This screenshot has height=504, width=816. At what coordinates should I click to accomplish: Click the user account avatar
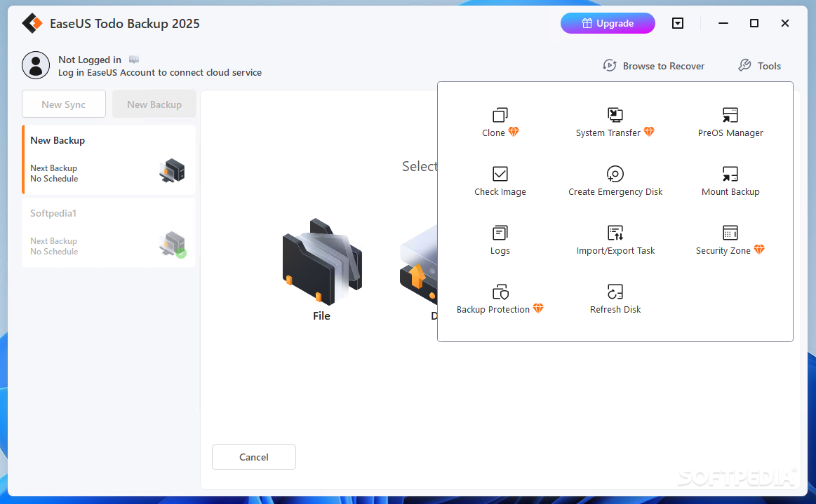pyautogui.click(x=36, y=65)
